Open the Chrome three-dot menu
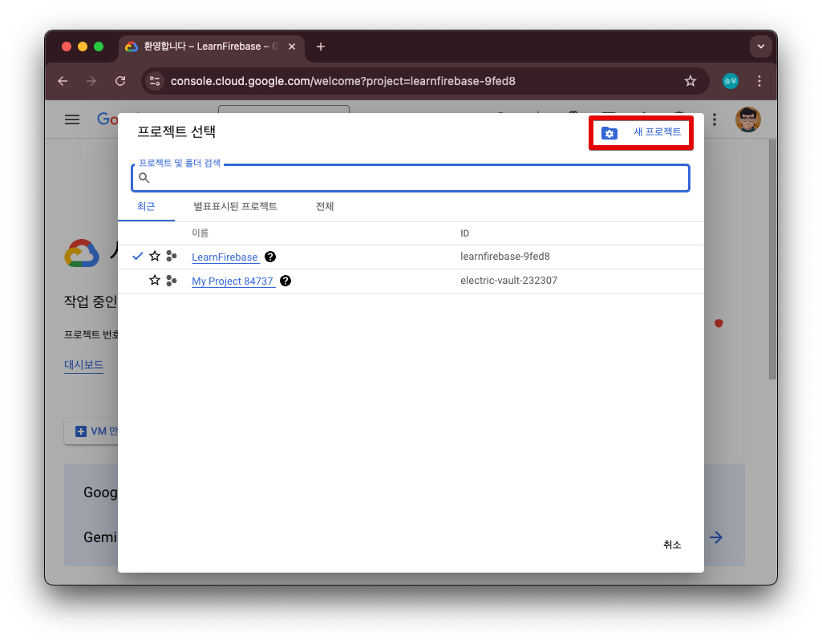 [759, 81]
